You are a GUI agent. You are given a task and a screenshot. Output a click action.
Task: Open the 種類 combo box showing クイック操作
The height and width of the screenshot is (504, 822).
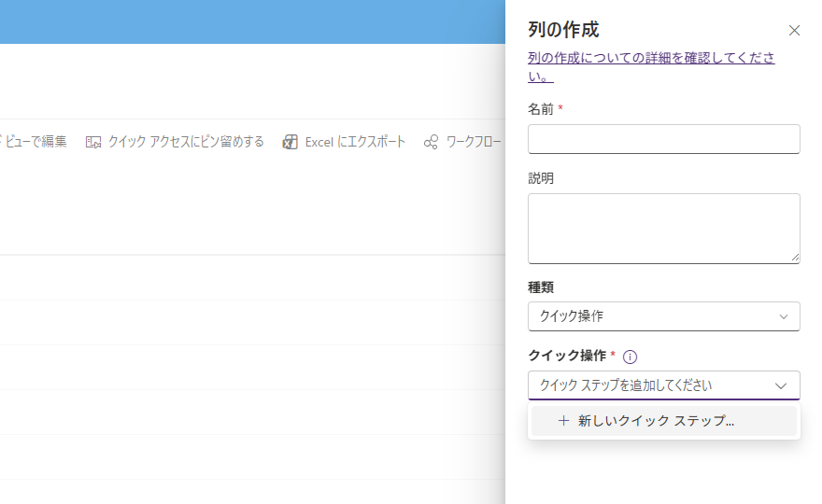[654, 316]
